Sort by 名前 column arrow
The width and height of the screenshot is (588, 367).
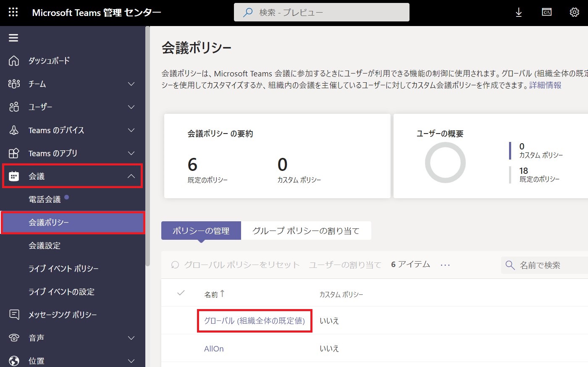click(222, 294)
